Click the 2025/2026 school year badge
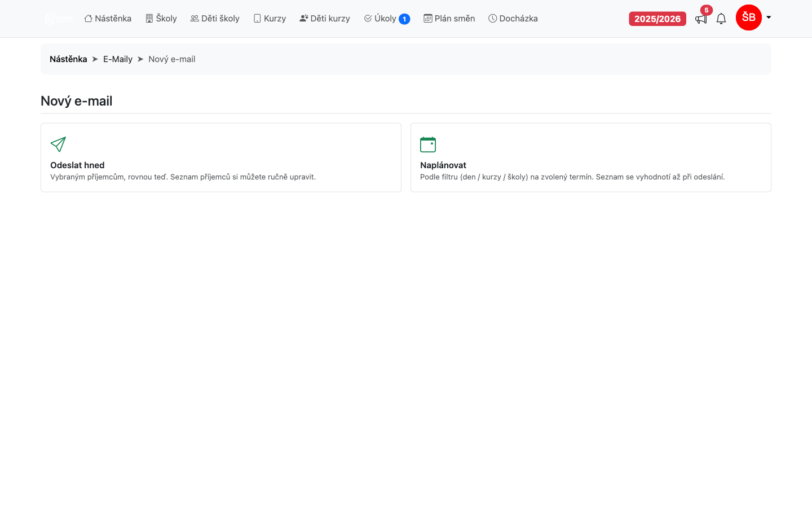 coord(657,19)
